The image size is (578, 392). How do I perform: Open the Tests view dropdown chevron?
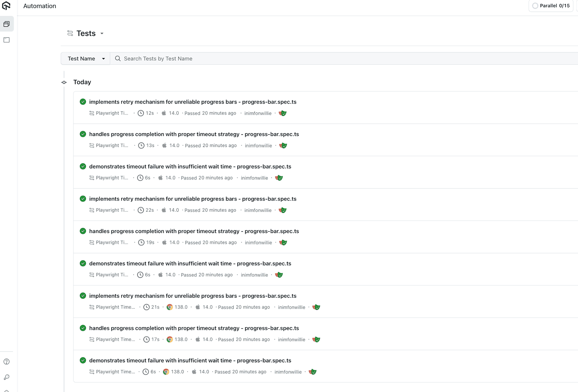[102, 33]
